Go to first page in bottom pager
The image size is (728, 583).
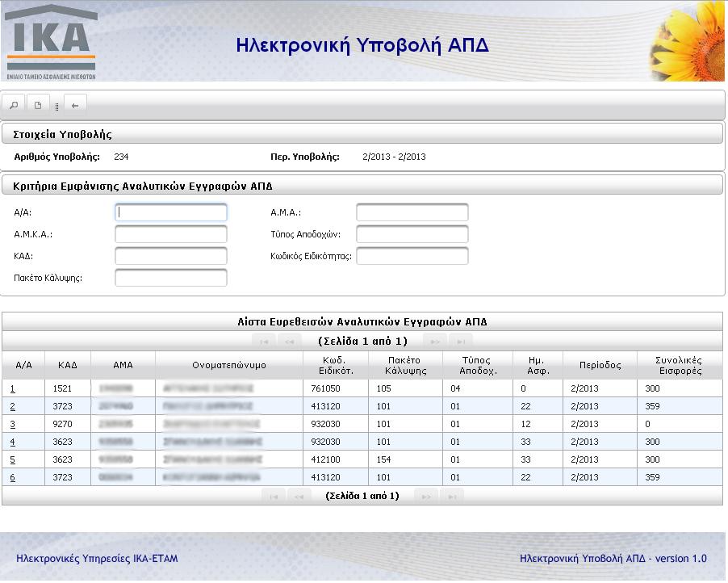274,497
